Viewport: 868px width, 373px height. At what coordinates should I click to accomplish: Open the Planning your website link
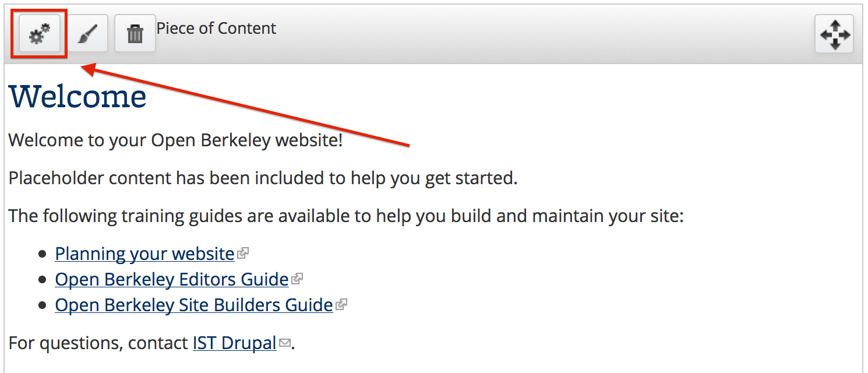pyautogui.click(x=145, y=254)
